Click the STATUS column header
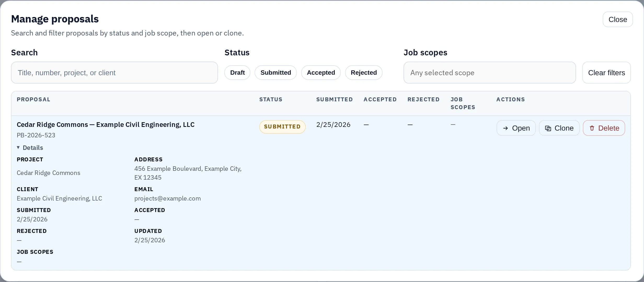 (271, 99)
